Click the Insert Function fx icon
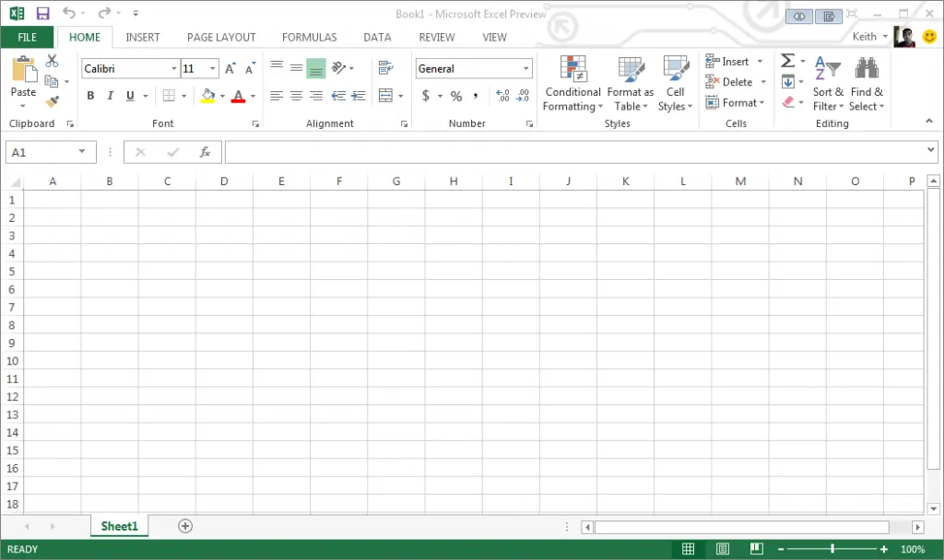944x560 pixels. click(x=205, y=152)
